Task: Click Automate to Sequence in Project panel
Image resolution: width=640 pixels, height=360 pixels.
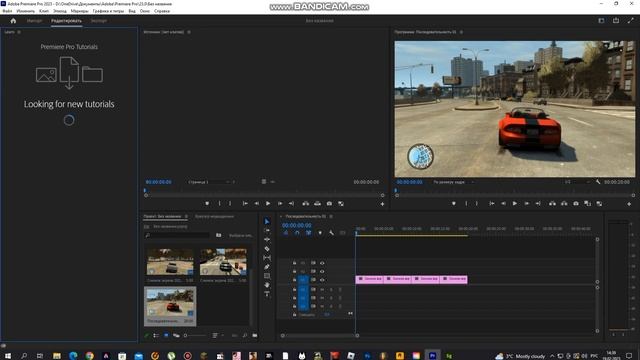Action: pyautogui.click(x=234, y=336)
